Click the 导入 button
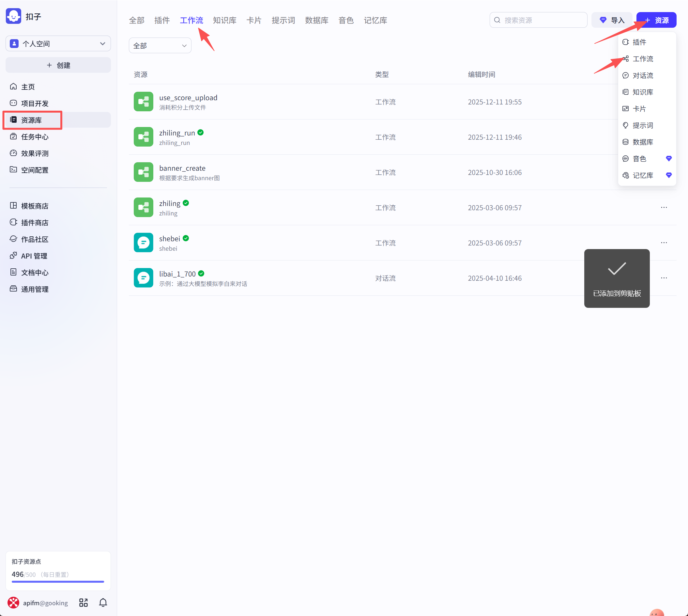Viewport: 688px width, 616px height. pos(612,20)
